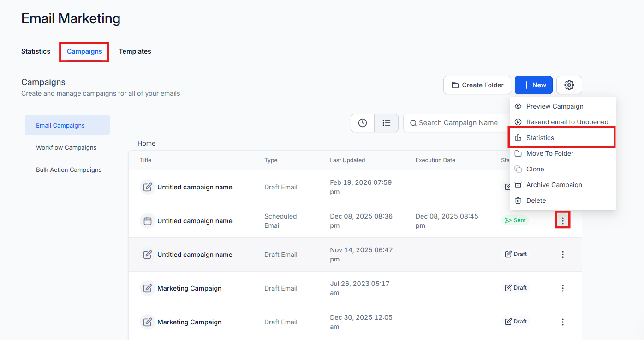Open actions menu for Dec 30 Marketing Campaign
Screen dimensions: 644x340
point(562,322)
